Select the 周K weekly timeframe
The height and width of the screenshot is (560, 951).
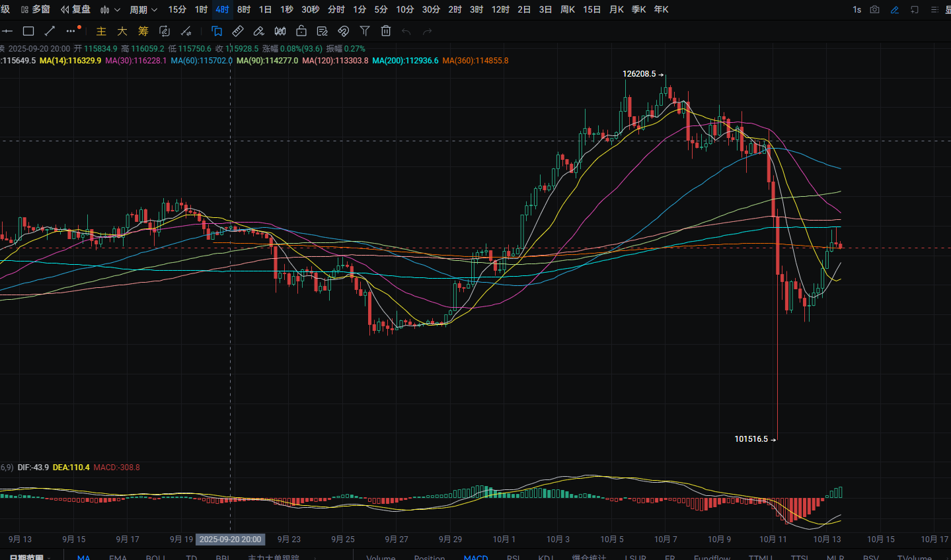[567, 9]
